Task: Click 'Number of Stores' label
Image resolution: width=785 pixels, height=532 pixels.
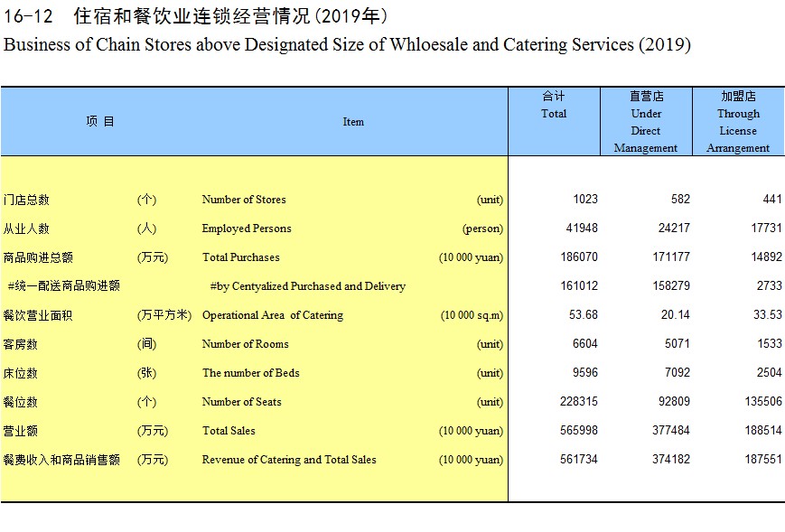Action: pyautogui.click(x=244, y=200)
